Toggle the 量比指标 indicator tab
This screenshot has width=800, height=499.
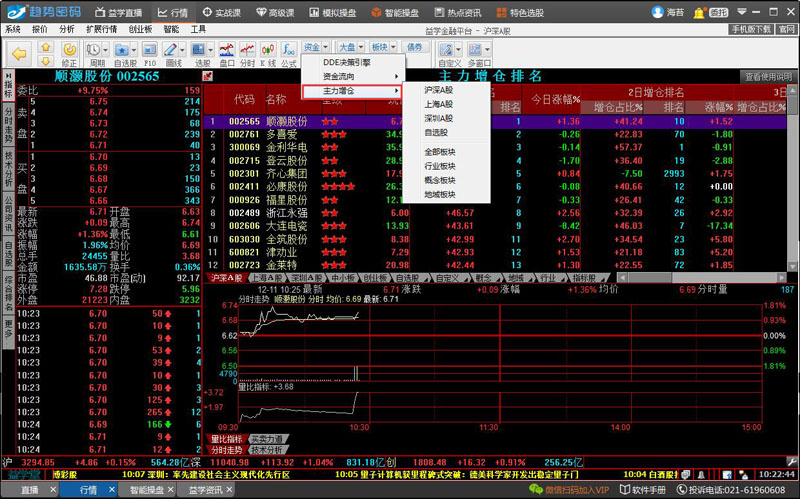(x=227, y=439)
